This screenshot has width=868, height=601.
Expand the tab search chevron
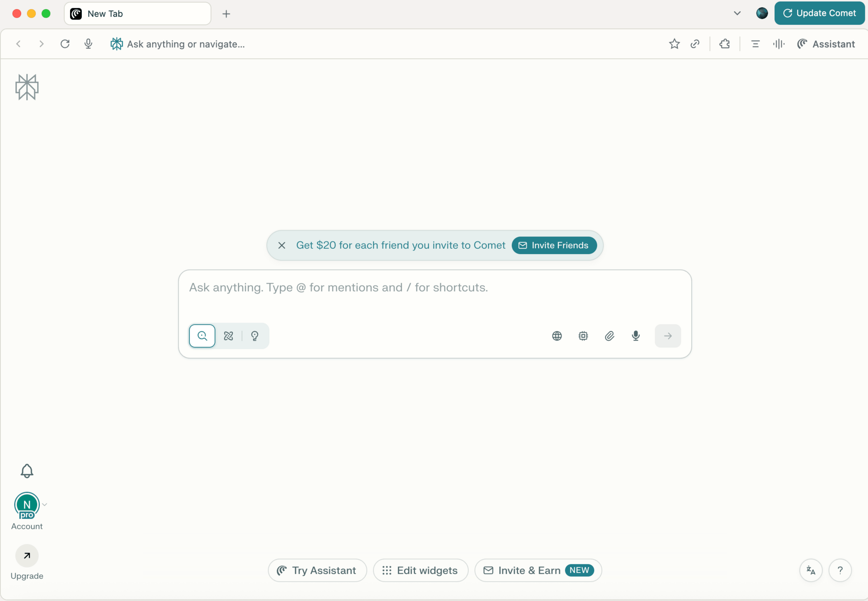coord(737,13)
